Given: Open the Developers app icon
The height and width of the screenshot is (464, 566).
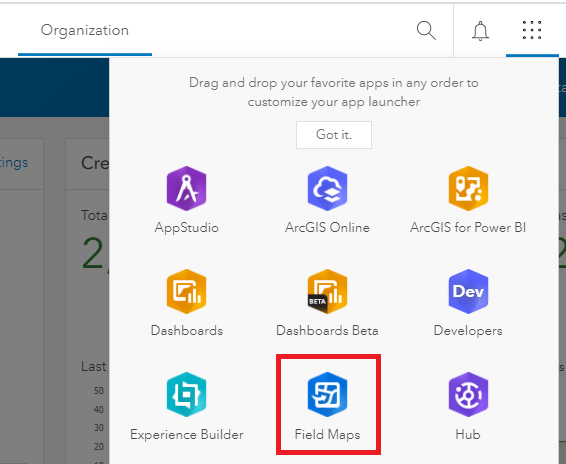Looking at the screenshot, I should 468,291.
